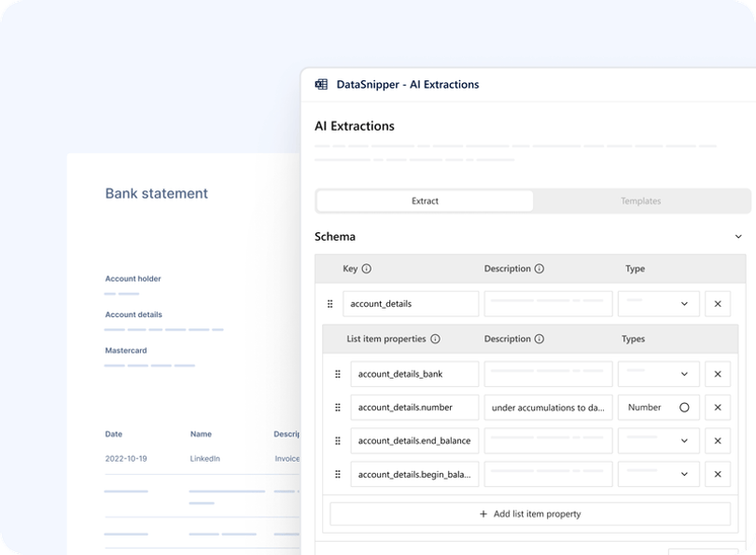Collapse the Schema section chevron

(738, 237)
